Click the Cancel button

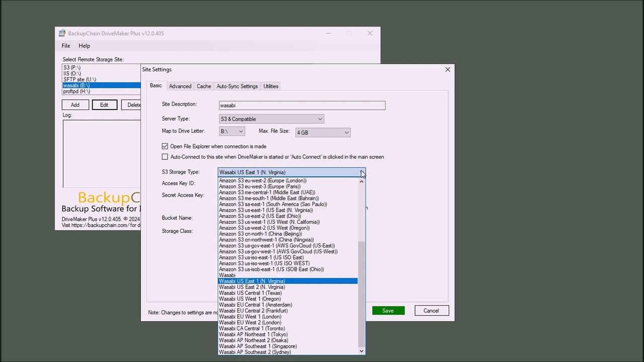[431, 311]
